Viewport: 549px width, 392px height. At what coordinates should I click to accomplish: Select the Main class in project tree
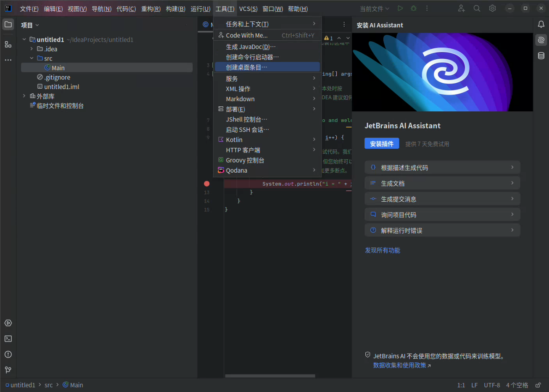[107, 68]
